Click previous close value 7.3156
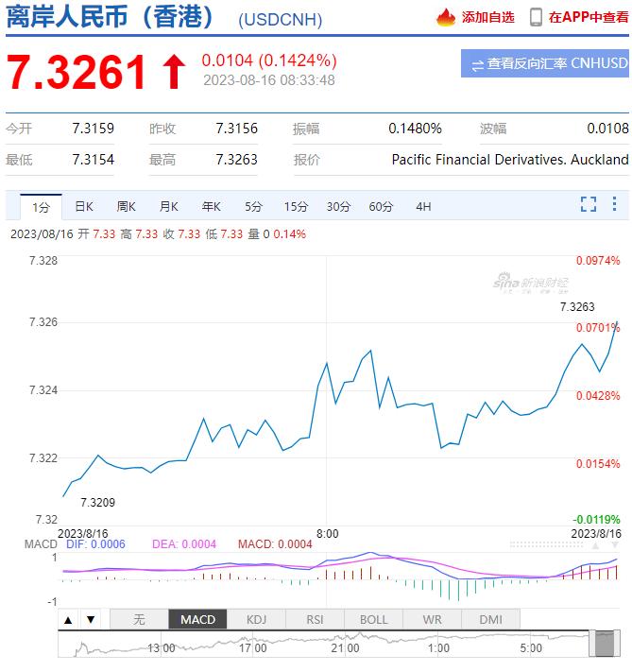 click(x=236, y=129)
